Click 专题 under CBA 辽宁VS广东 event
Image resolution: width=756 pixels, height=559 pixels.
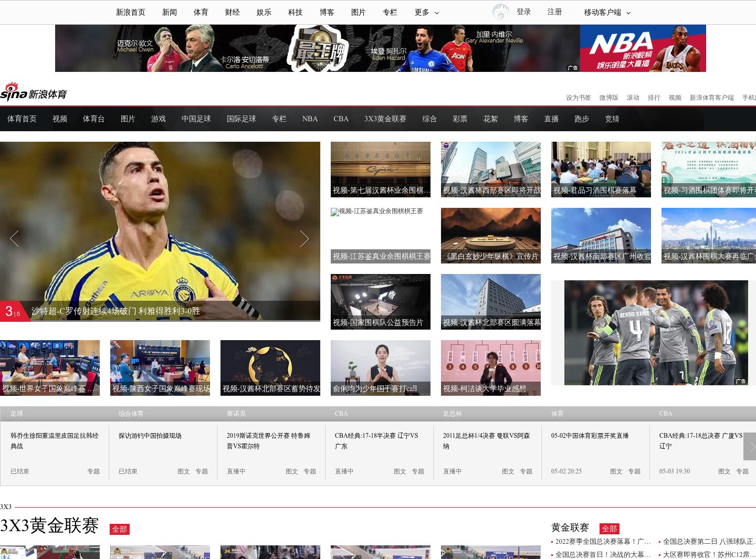pyautogui.click(x=418, y=471)
